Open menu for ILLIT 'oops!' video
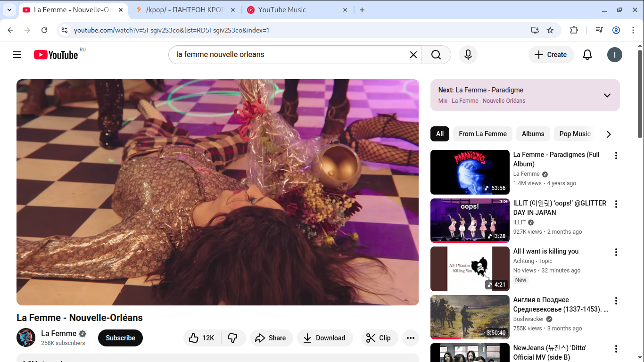 pyautogui.click(x=616, y=204)
